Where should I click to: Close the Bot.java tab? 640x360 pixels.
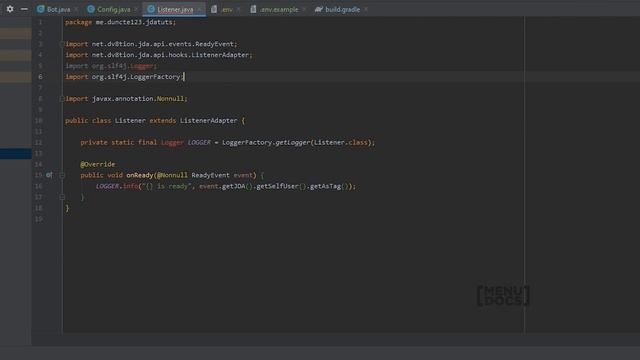click(x=76, y=9)
